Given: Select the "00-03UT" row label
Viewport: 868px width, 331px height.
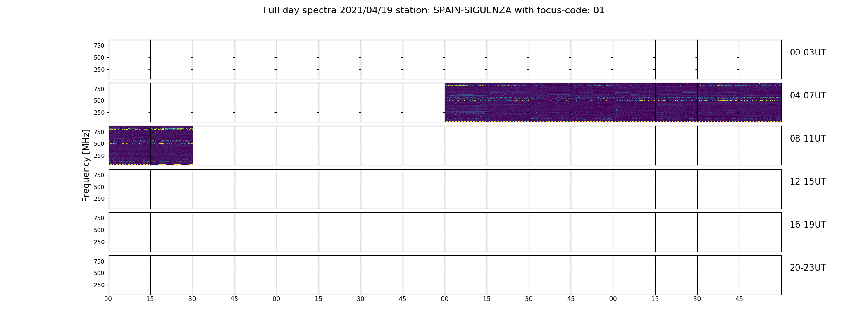Looking at the screenshot, I should pos(808,53).
